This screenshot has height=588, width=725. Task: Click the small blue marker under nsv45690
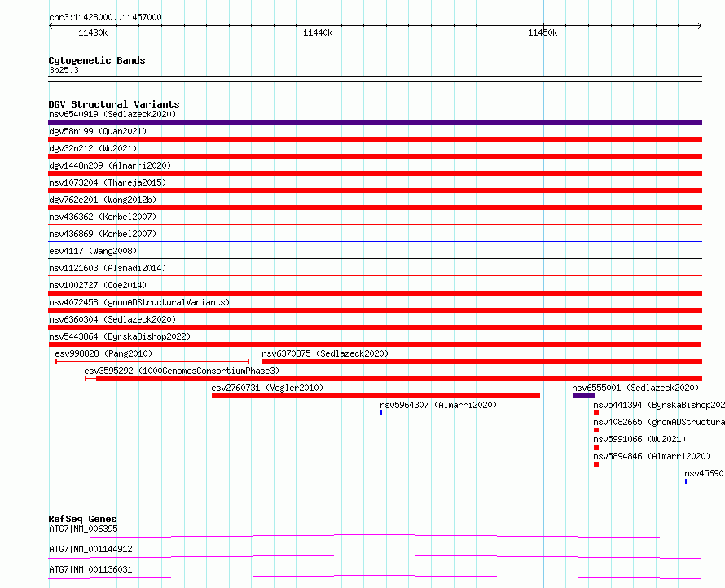click(686, 481)
